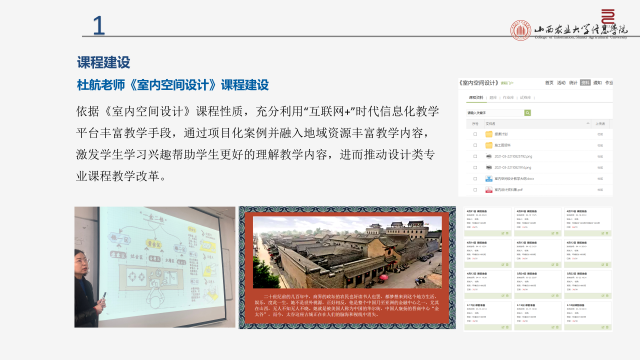Click the green link beside 《室内空间设计》 title
This screenshot has width=640, height=360.
point(507,83)
